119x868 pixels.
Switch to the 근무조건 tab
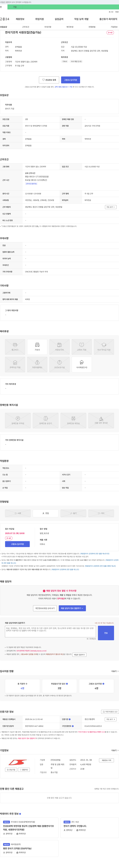click(x=26, y=27)
